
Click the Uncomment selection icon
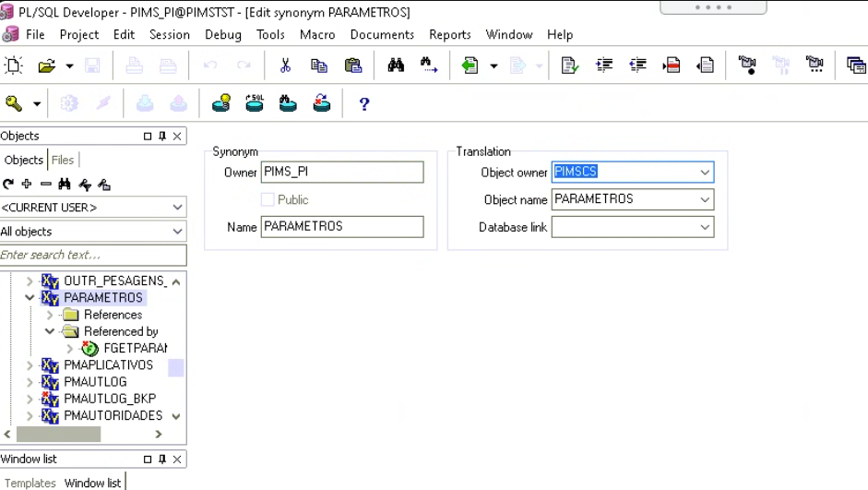pos(706,66)
